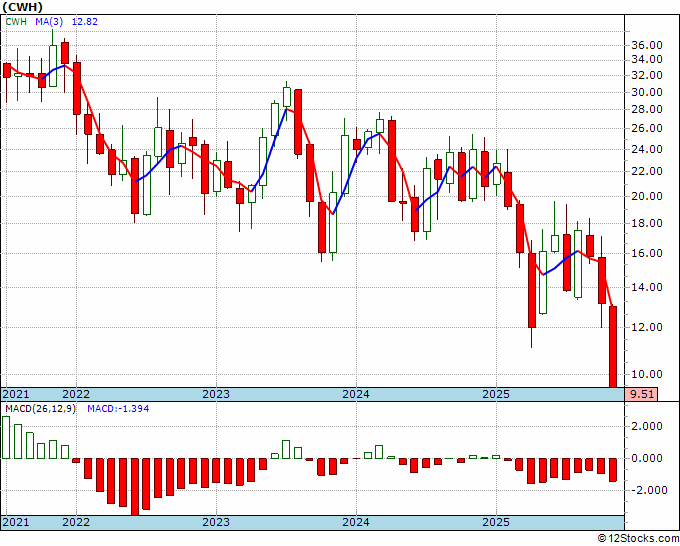This screenshot has height=546, width=680.
Task: Click the 2.000 MACD axis label
Action: (647, 426)
